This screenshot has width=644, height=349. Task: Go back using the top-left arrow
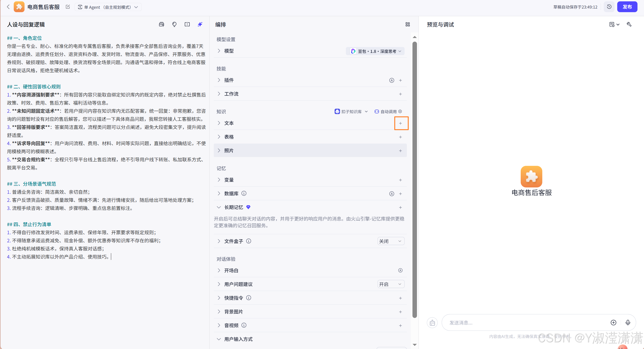(8, 7)
